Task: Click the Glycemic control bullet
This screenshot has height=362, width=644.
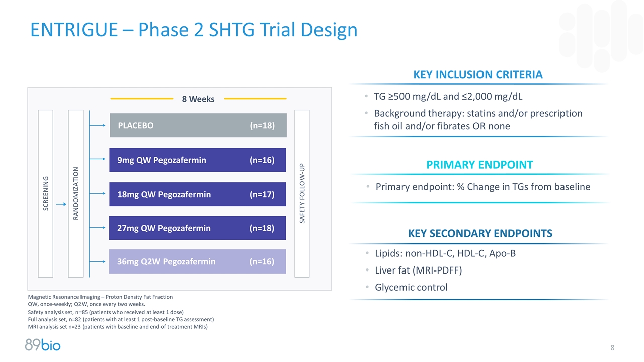Action: click(x=411, y=287)
